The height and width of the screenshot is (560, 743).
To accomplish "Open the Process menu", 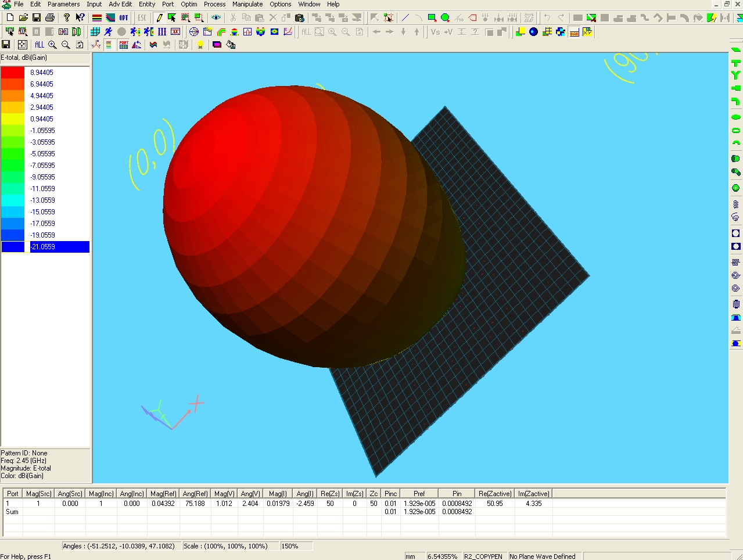I will (x=214, y=4).
